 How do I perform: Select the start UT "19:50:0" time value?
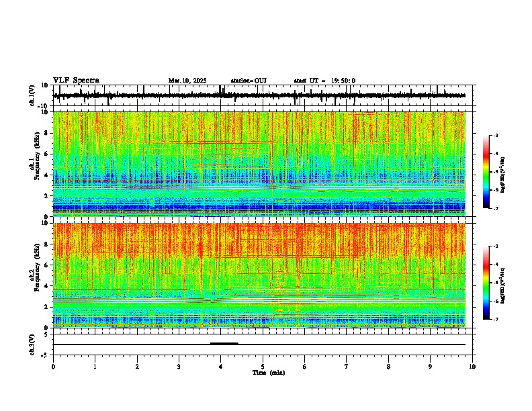(x=343, y=81)
